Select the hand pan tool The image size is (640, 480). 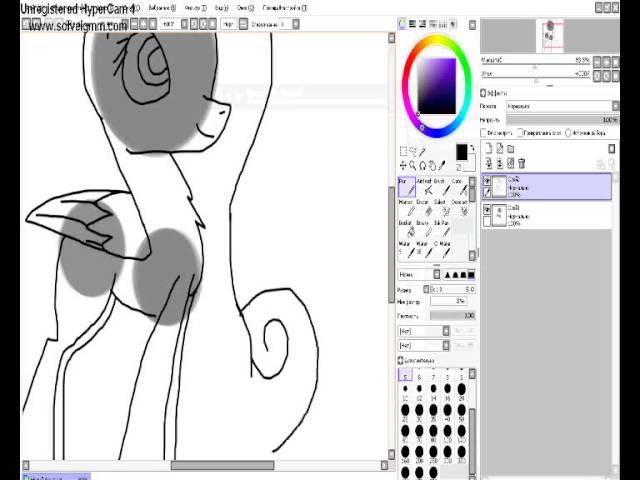click(432, 165)
